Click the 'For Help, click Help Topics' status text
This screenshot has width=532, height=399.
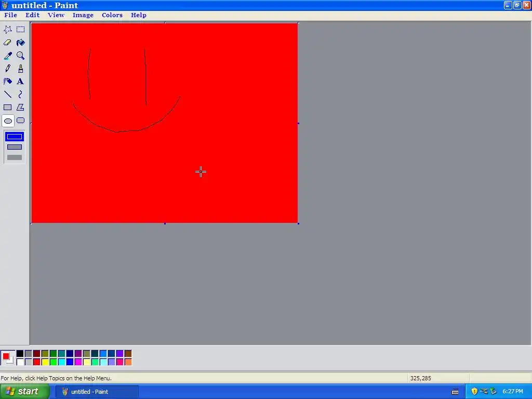(56, 378)
